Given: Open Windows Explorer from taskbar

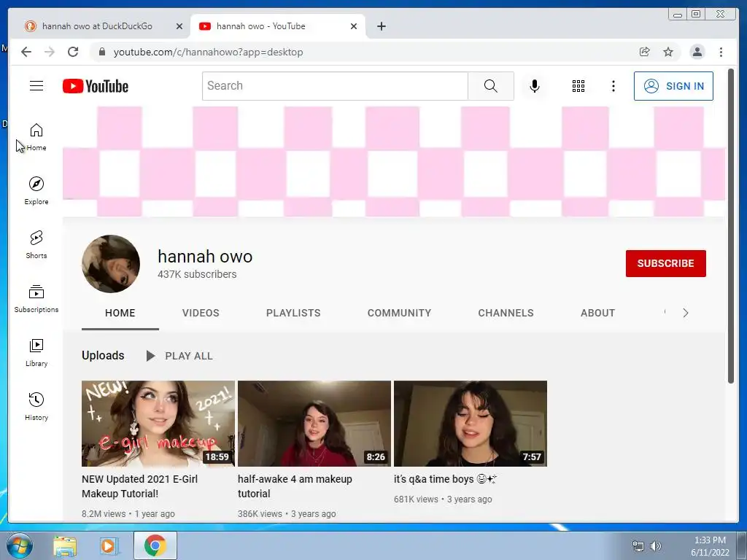Looking at the screenshot, I should 64,546.
